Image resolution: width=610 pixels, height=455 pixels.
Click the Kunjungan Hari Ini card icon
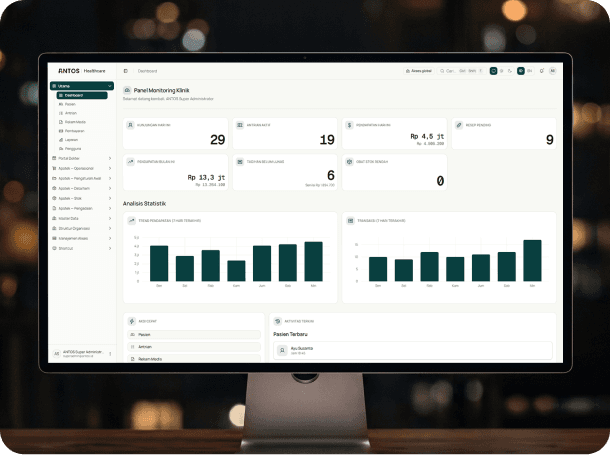point(130,125)
